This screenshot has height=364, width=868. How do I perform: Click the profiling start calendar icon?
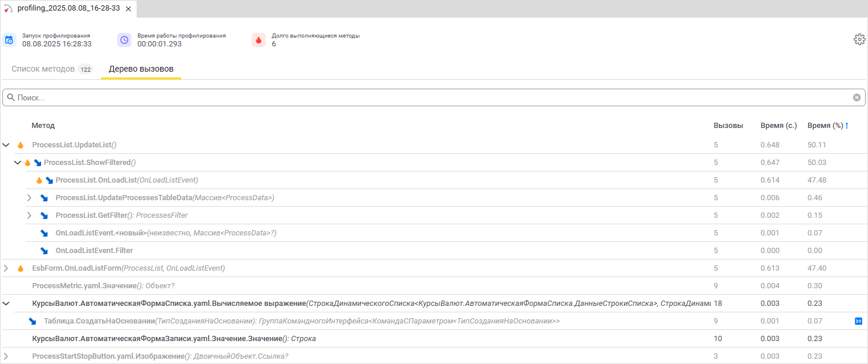[x=9, y=40]
